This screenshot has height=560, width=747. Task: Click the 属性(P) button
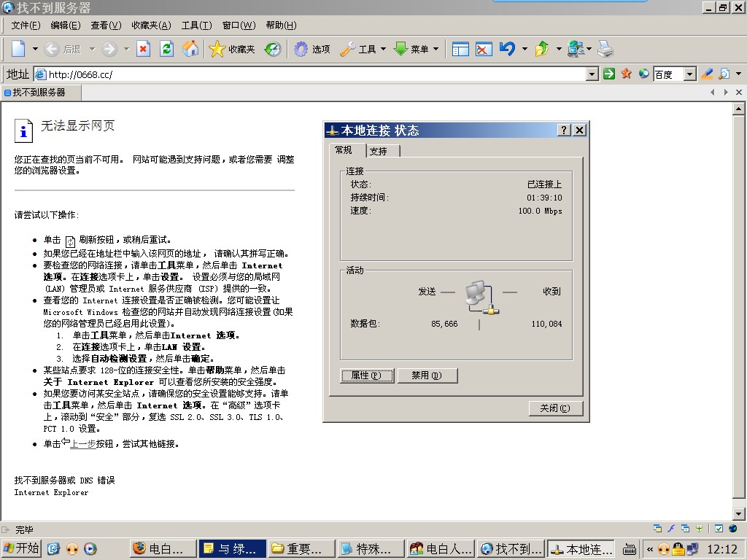tap(367, 376)
